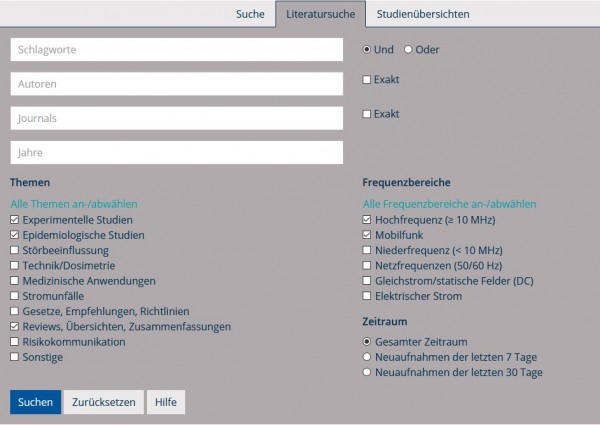Select Neuaufnahmen der letzten 7 Tage
Viewport: 600px width, 425px height.
tap(367, 357)
